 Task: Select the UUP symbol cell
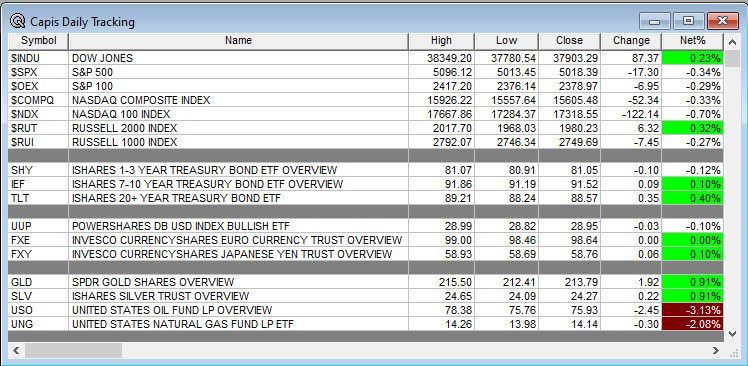click(x=39, y=226)
